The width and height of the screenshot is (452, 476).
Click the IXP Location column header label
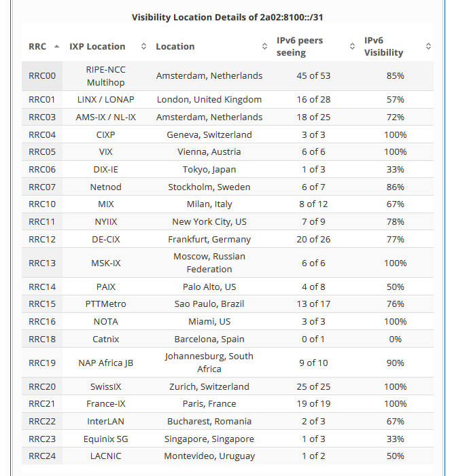[97, 47]
